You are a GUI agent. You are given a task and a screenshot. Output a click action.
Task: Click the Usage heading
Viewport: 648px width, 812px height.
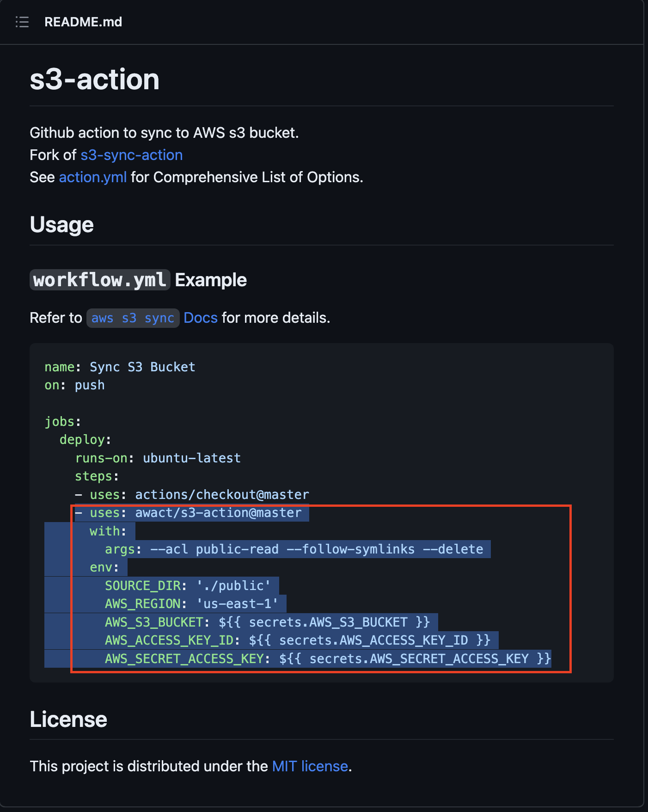(x=62, y=225)
